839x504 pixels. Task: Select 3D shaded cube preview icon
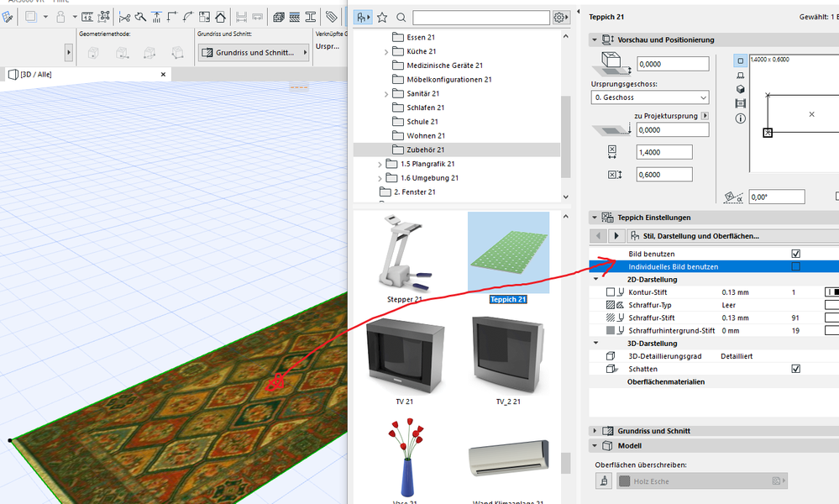coord(741,89)
